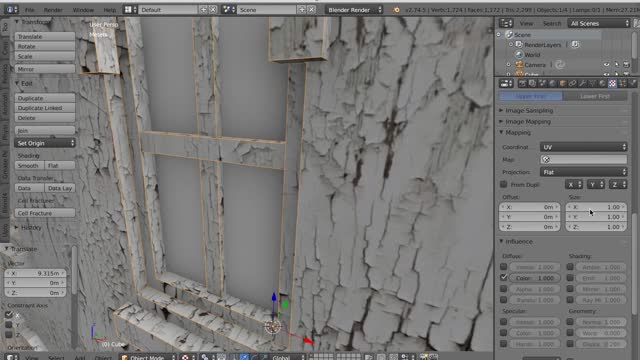
Task: Enable the Y constraint axis checkbox
Action: tap(9, 325)
